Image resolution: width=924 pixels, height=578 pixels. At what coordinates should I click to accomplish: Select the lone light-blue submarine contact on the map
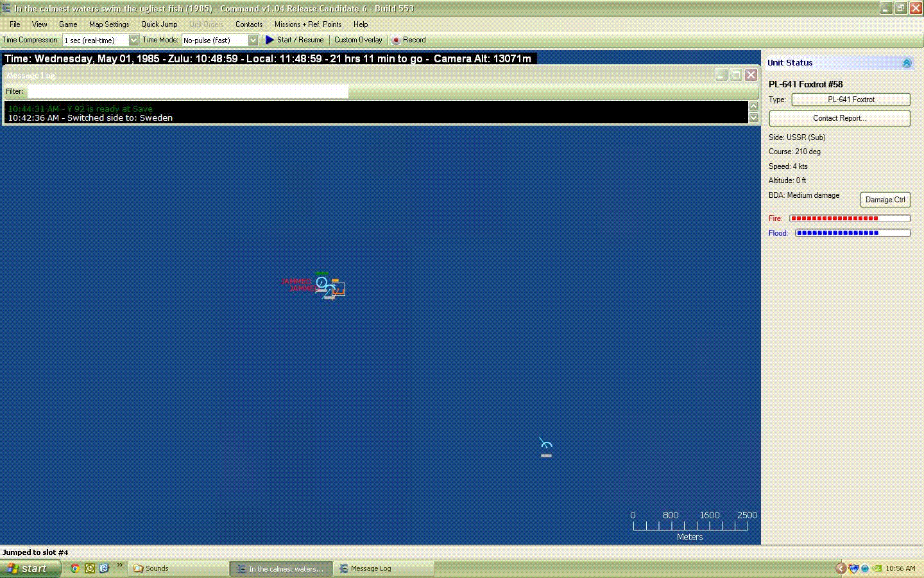point(546,444)
